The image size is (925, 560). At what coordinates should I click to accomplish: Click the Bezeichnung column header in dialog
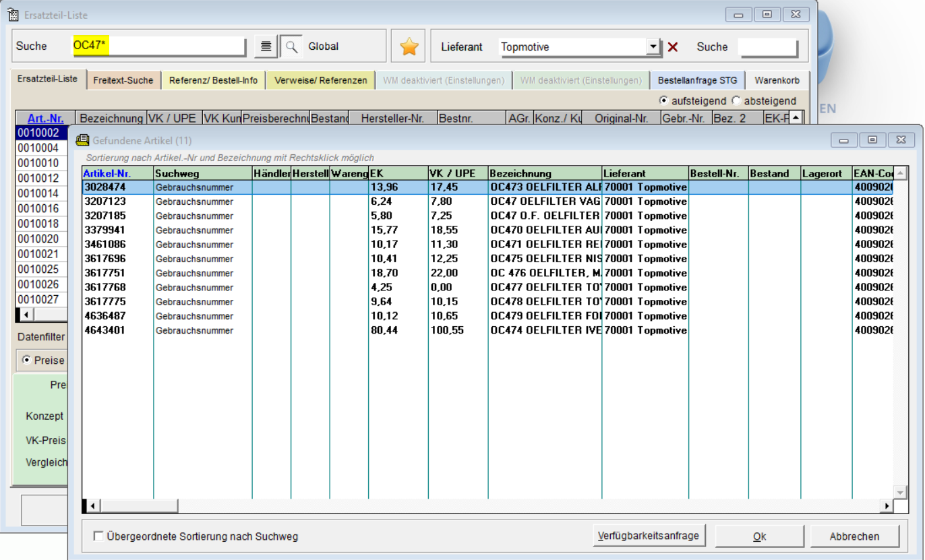[545, 173]
